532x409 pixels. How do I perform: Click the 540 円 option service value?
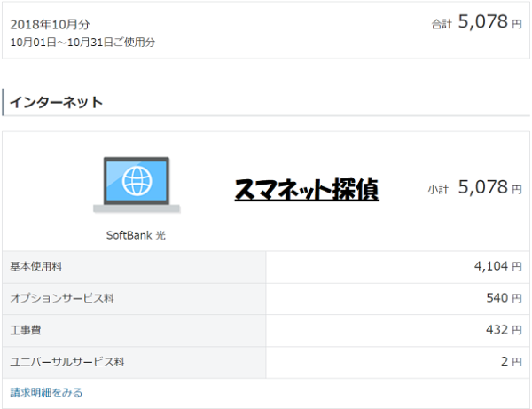pos(504,298)
